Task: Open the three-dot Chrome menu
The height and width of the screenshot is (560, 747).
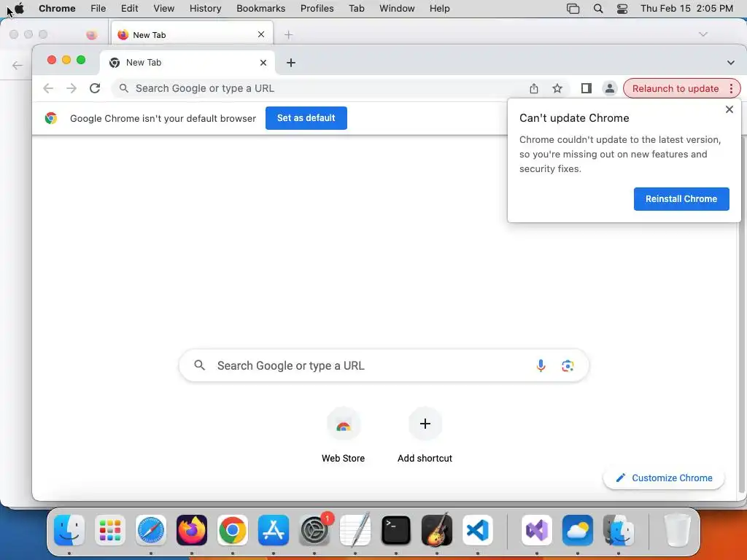Action: click(x=731, y=88)
